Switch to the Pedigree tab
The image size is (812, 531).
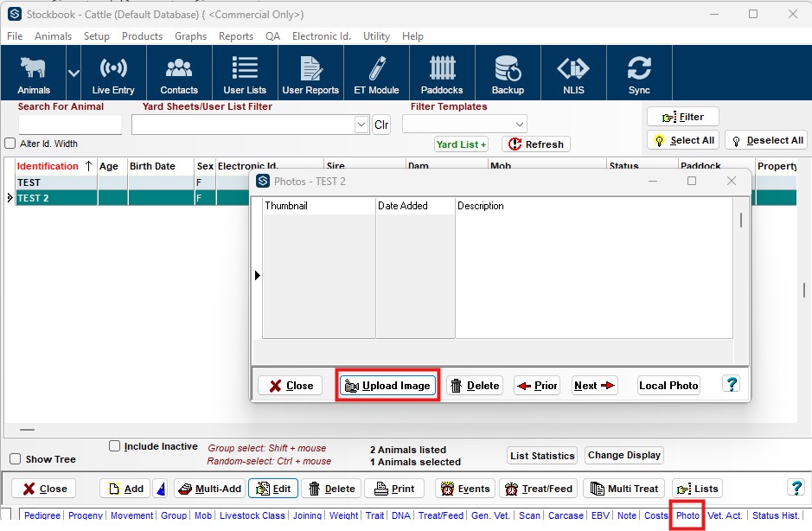click(x=42, y=515)
